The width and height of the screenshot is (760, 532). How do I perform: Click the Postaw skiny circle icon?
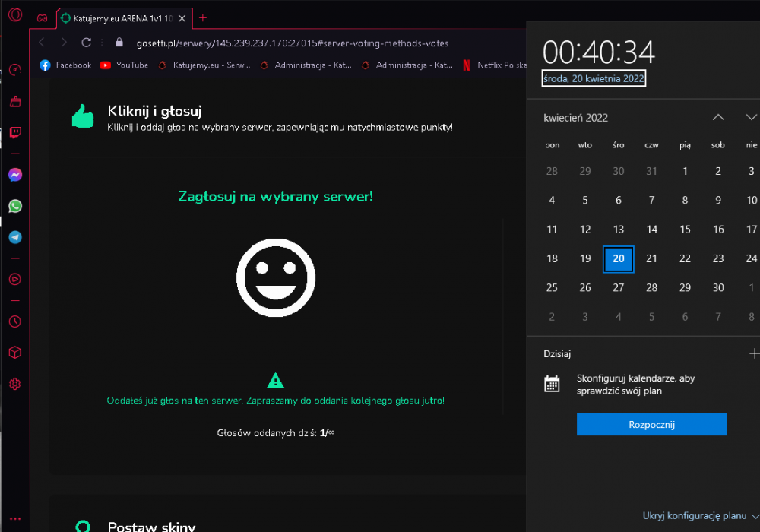pyautogui.click(x=84, y=526)
